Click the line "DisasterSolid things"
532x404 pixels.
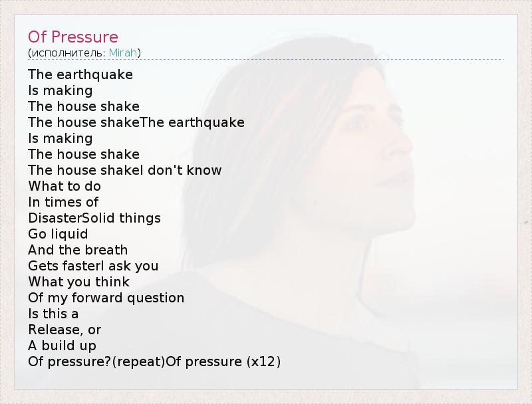94,218
